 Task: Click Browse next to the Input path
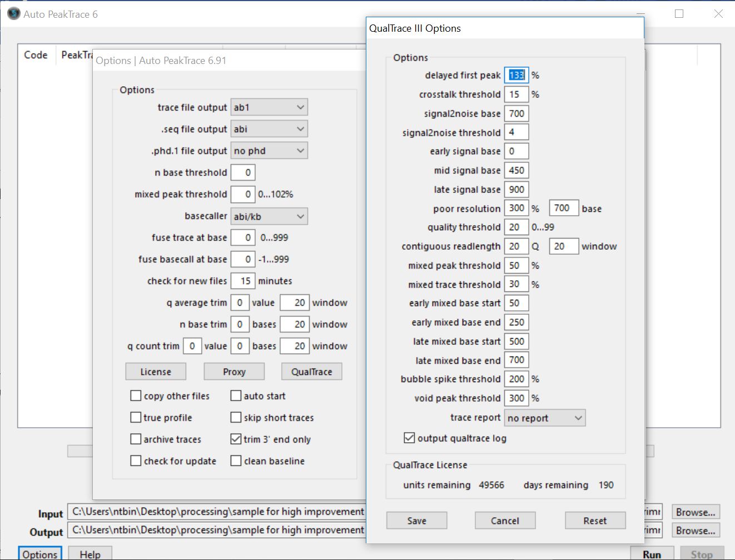coord(696,512)
